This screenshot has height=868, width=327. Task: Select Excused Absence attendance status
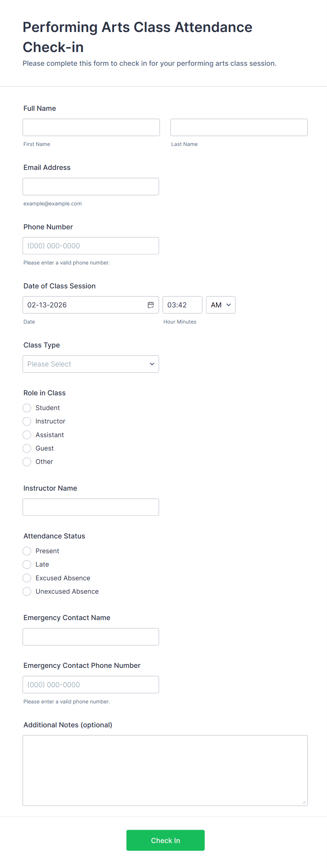(x=27, y=578)
